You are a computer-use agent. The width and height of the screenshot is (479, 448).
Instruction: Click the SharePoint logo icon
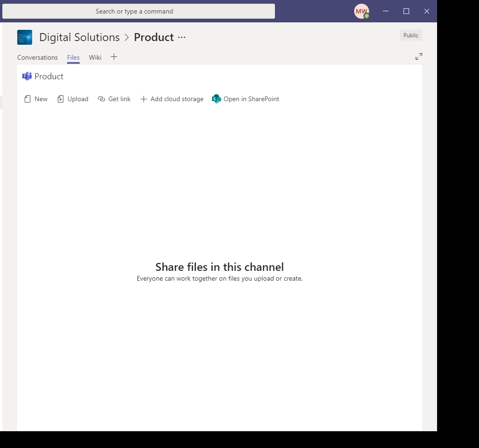216,99
